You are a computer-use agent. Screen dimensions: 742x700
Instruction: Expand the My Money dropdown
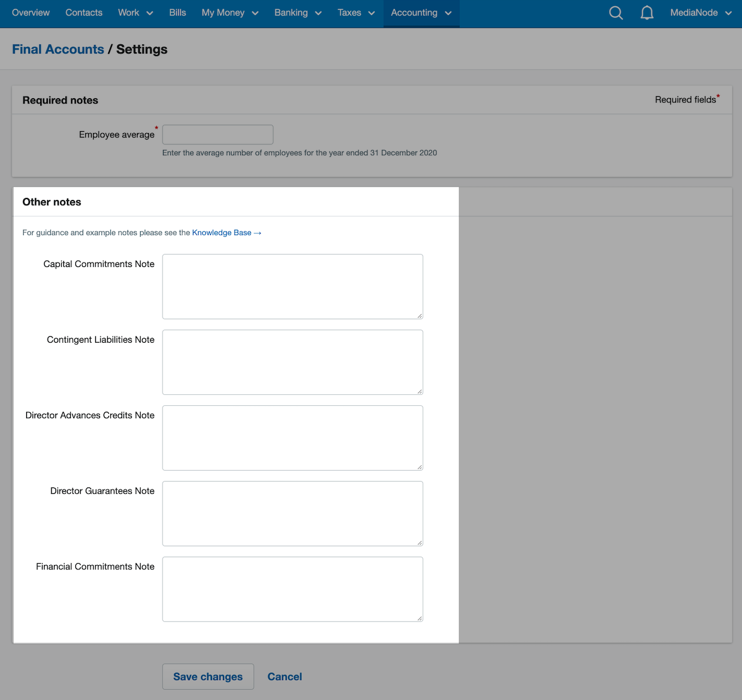click(x=229, y=13)
